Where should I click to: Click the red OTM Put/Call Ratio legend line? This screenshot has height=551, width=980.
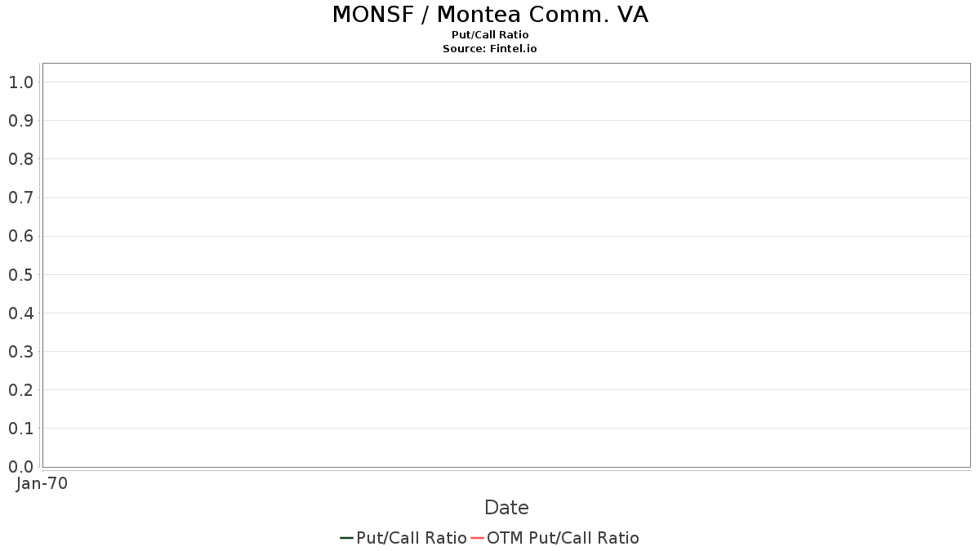tap(478, 538)
